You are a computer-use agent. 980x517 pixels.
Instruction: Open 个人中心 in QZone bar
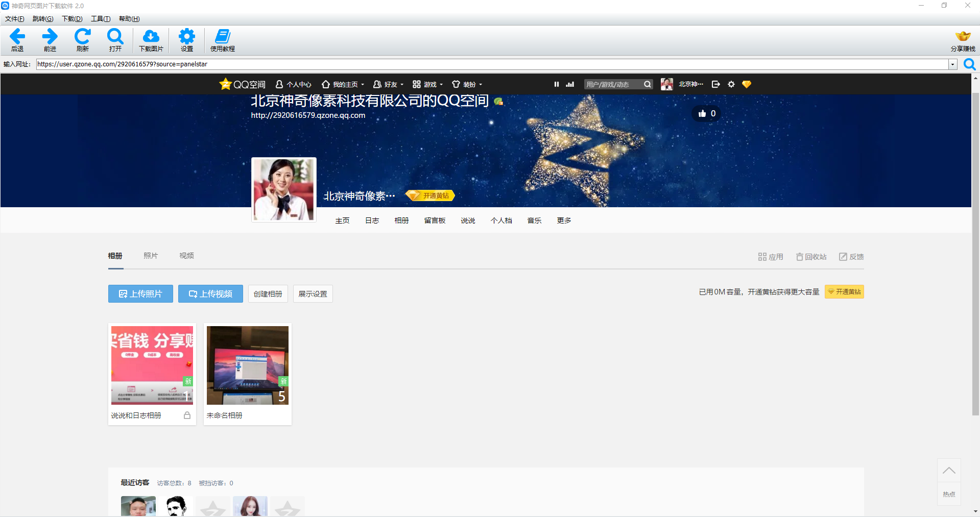tap(294, 84)
